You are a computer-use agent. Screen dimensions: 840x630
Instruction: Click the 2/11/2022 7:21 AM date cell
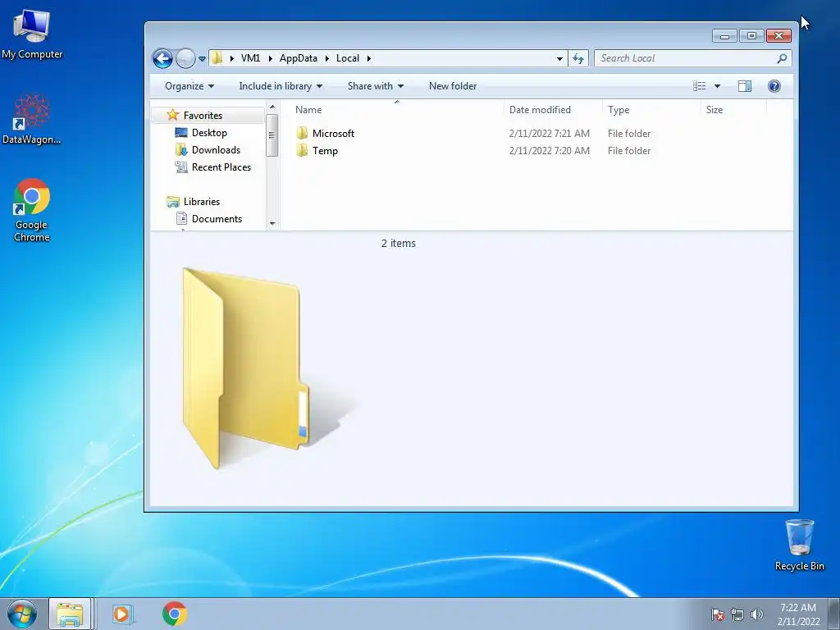549,134
